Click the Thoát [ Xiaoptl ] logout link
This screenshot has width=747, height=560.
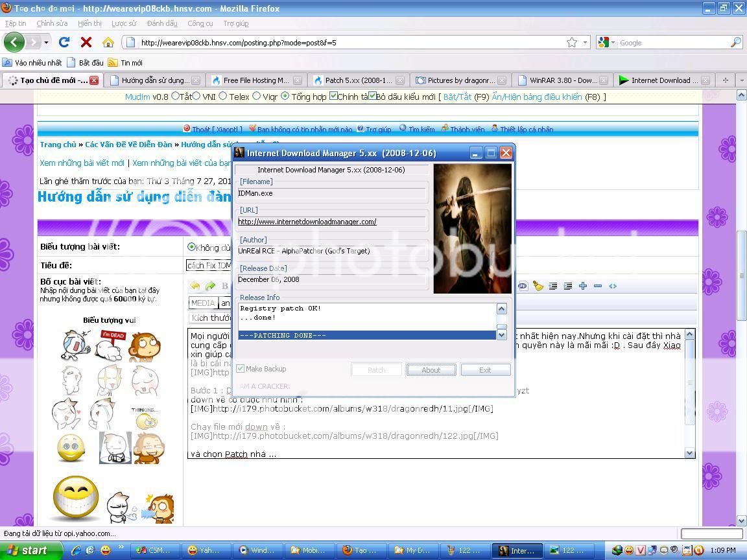coord(217,129)
